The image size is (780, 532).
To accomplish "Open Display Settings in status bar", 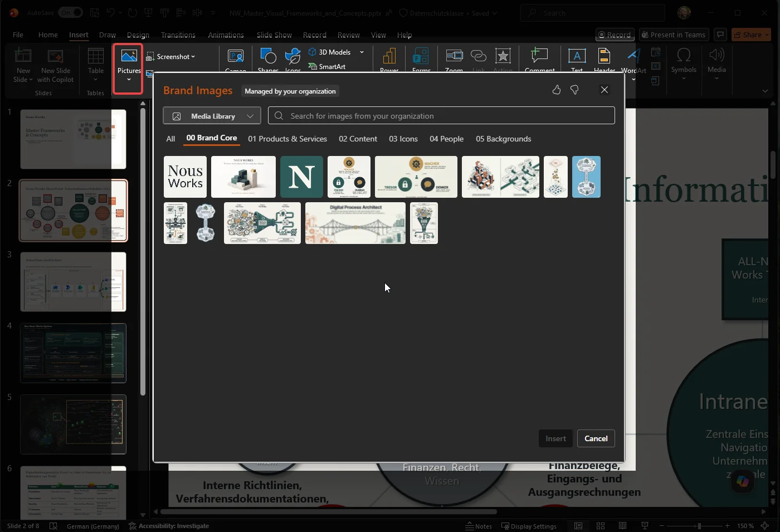I will point(529,526).
